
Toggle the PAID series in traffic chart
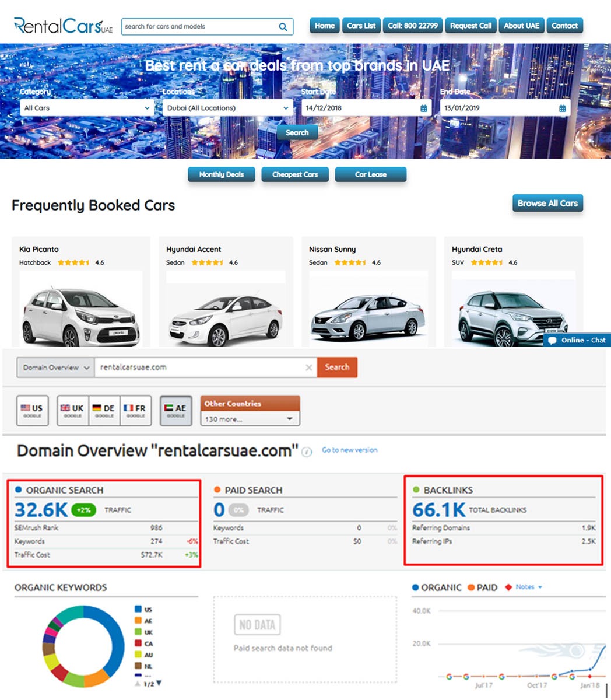pos(482,587)
